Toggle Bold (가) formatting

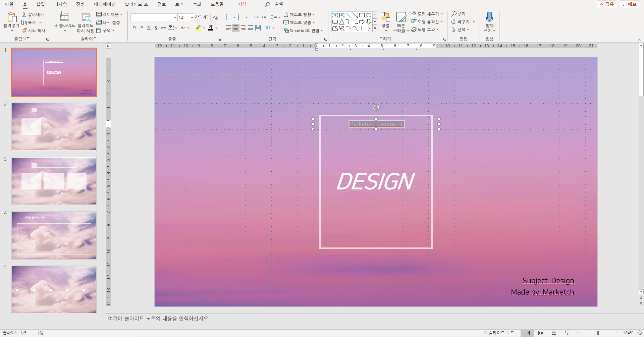(134, 28)
